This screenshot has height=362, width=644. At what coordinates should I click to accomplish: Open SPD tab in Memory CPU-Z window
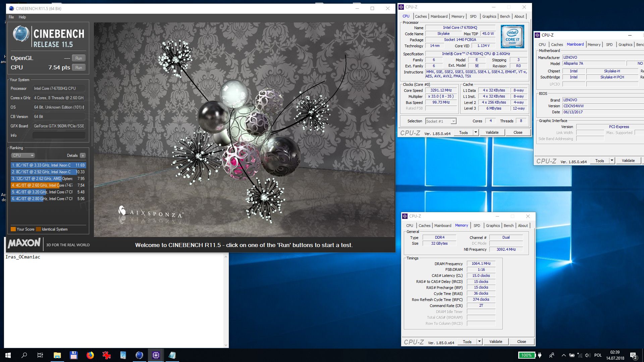click(477, 226)
